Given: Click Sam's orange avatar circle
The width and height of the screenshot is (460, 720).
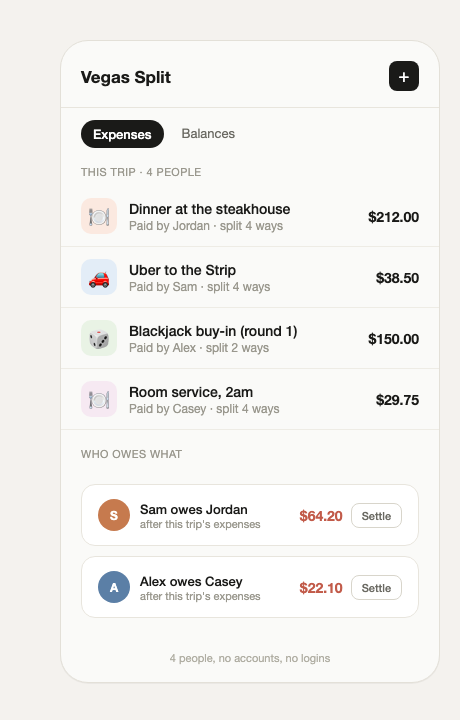Looking at the screenshot, I should (x=114, y=515).
